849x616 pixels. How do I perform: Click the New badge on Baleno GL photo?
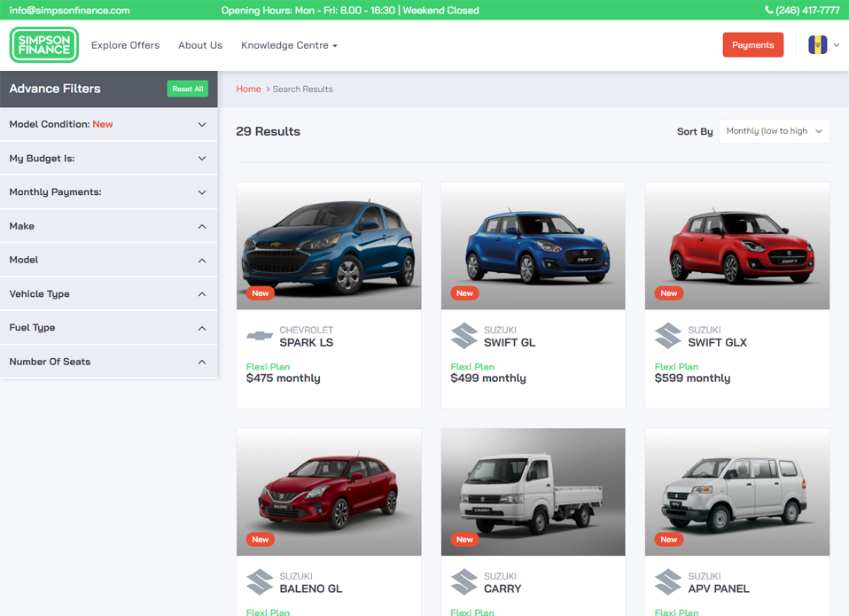[261, 539]
